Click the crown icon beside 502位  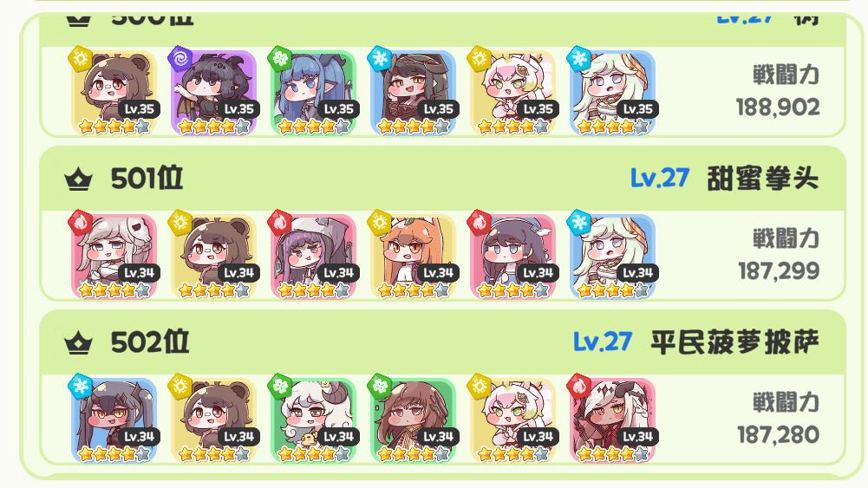78,343
